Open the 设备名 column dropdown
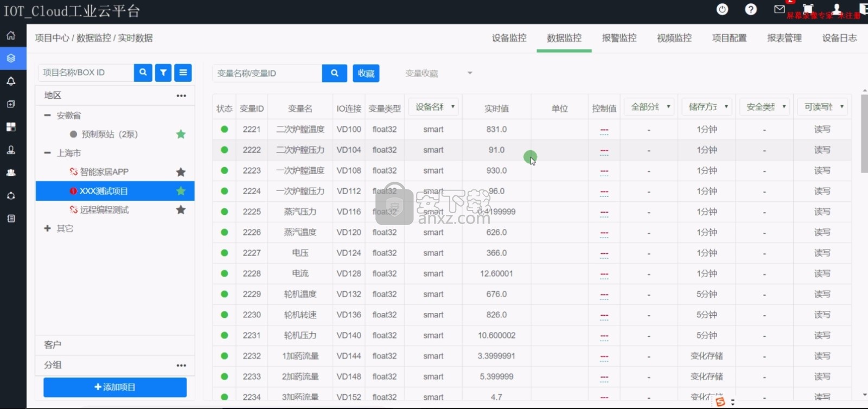 pos(433,107)
